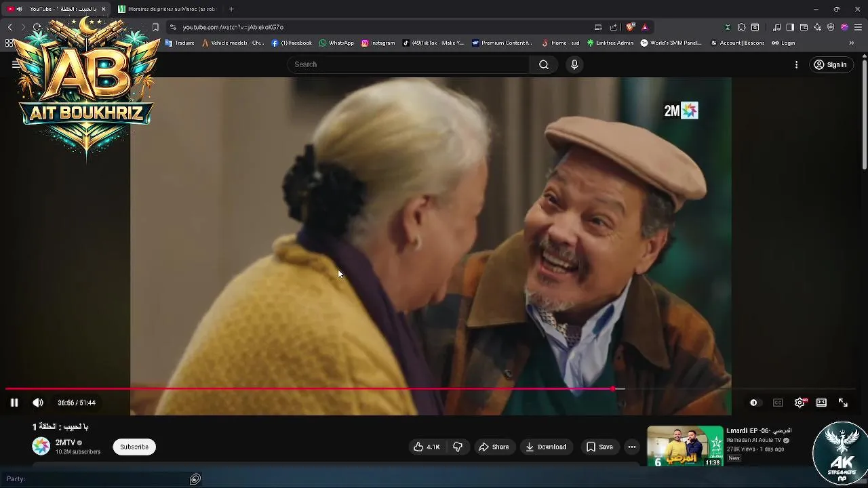Click the Party bar round icon
868x488 pixels.
tap(195, 479)
